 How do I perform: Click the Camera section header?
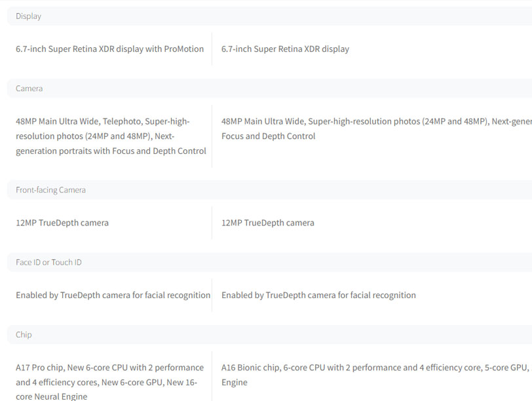[x=270, y=88]
